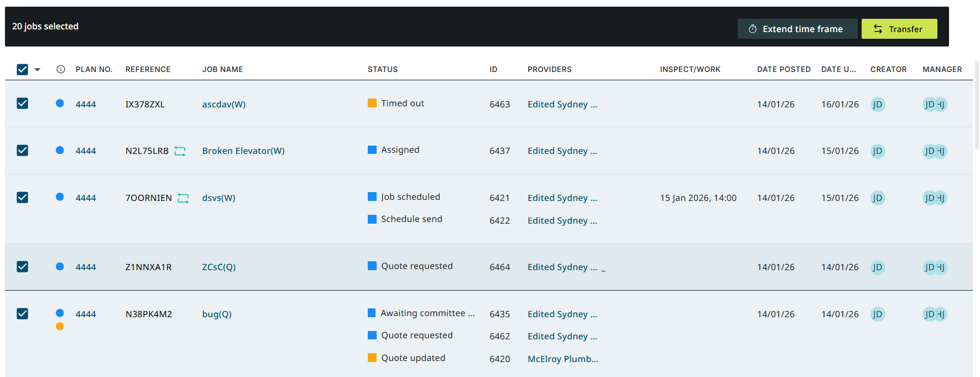Sort by DATE POSTED column header
Viewport: 980px width, 377px height.
784,69
